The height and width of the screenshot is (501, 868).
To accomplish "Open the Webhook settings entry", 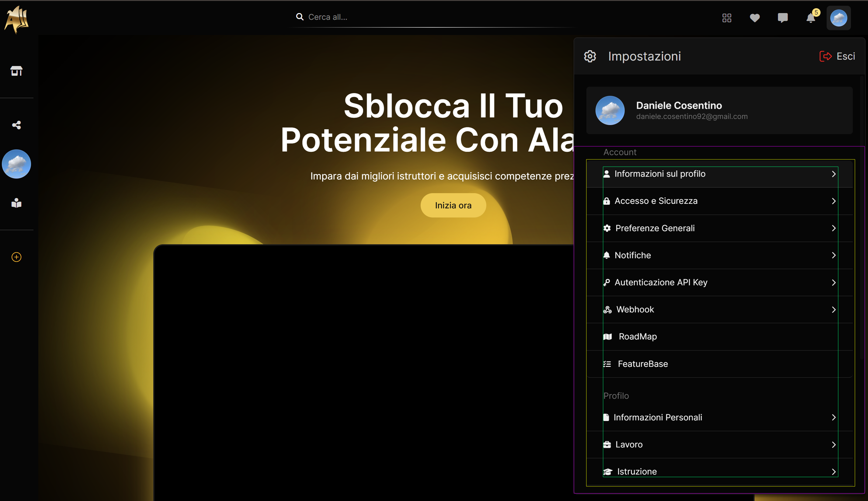I will 720,309.
